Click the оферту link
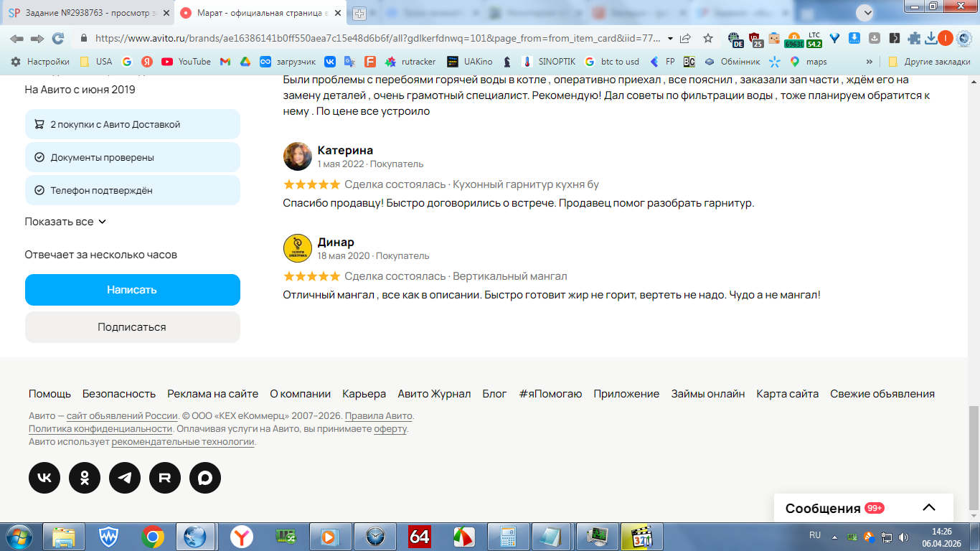Viewport: 980px width, 551px height. (390, 429)
